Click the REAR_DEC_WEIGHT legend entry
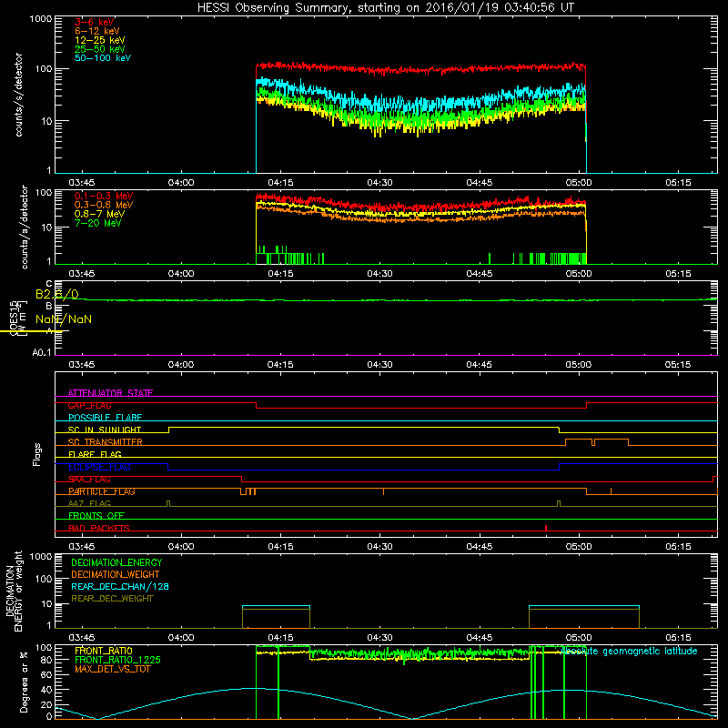The height and width of the screenshot is (728, 728). click(112, 599)
